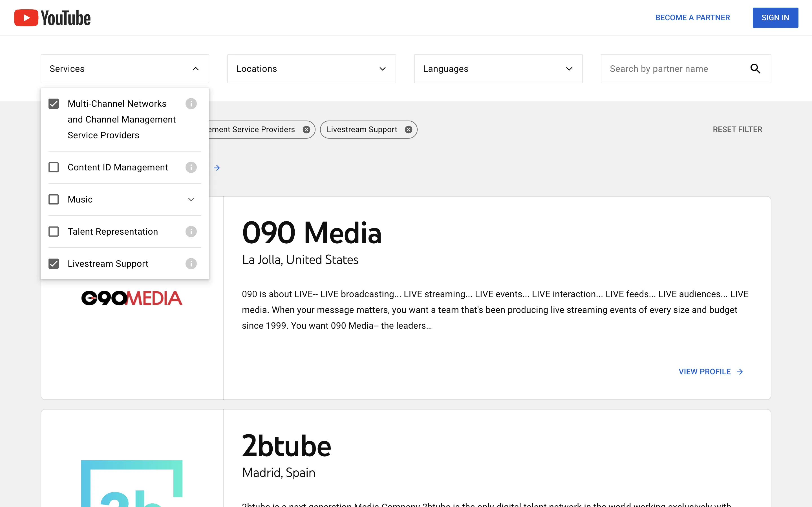This screenshot has height=507, width=812.
Task: Open the Locations dropdown
Action: tap(311, 69)
